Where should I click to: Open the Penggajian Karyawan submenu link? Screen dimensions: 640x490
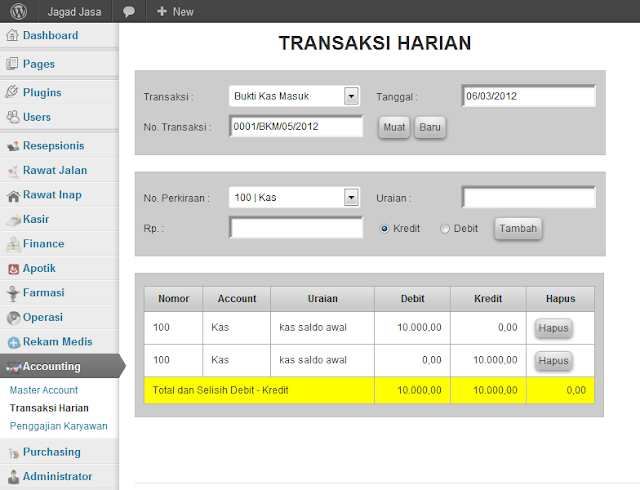[x=59, y=426]
